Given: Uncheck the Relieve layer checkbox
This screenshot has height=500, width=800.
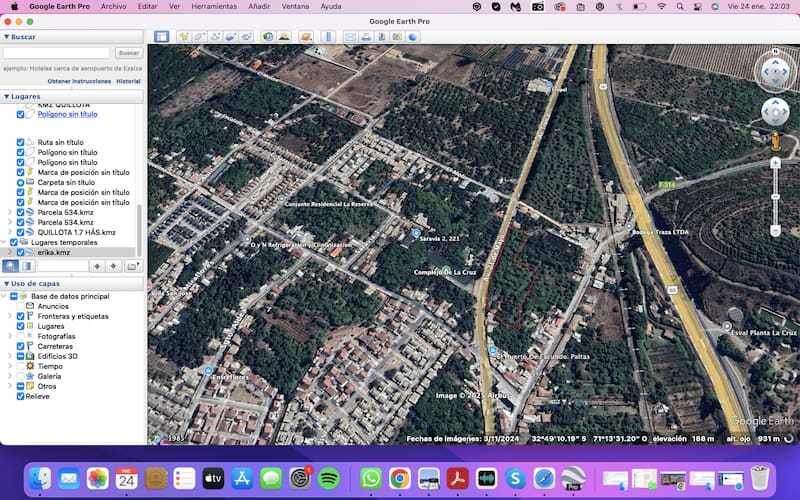Looking at the screenshot, I should pos(20,396).
